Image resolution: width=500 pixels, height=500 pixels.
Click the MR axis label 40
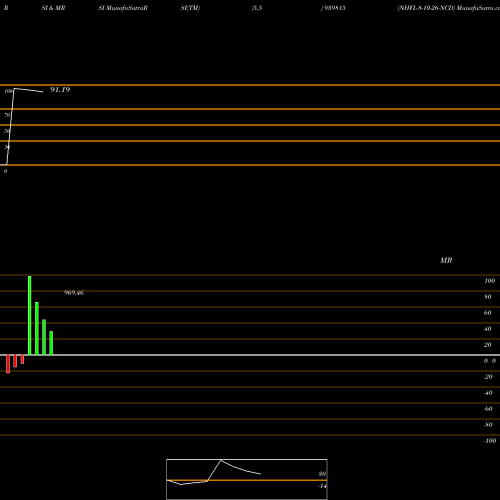[488, 329]
